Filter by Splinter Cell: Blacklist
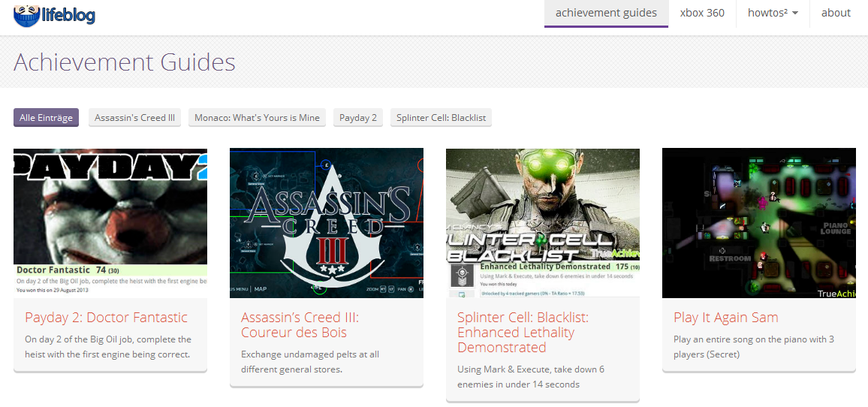 441,118
